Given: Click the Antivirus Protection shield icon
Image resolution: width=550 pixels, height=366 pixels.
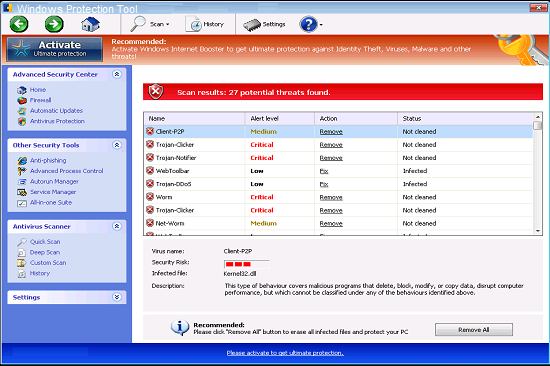Looking at the screenshot, I should 22,122.
